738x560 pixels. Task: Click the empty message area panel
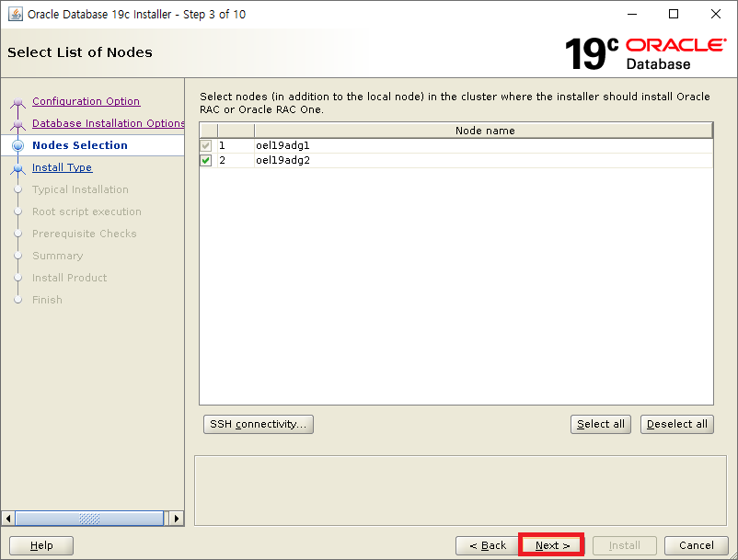[x=460, y=490]
